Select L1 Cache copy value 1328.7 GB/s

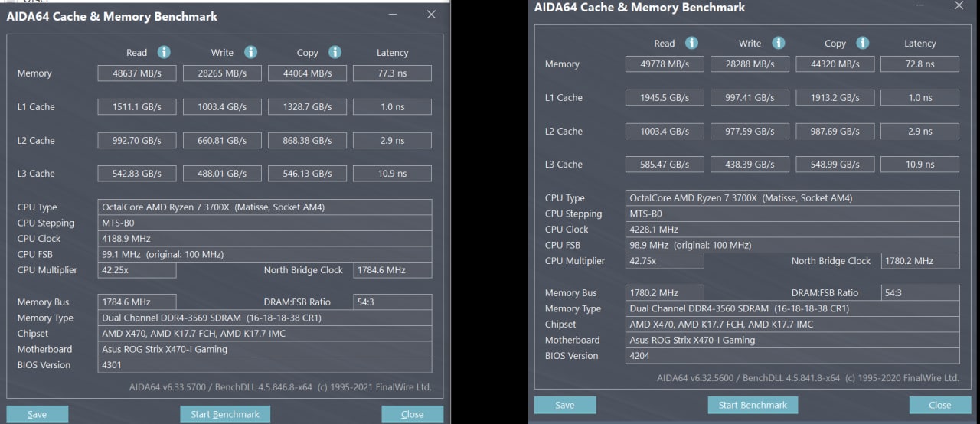(307, 107)
